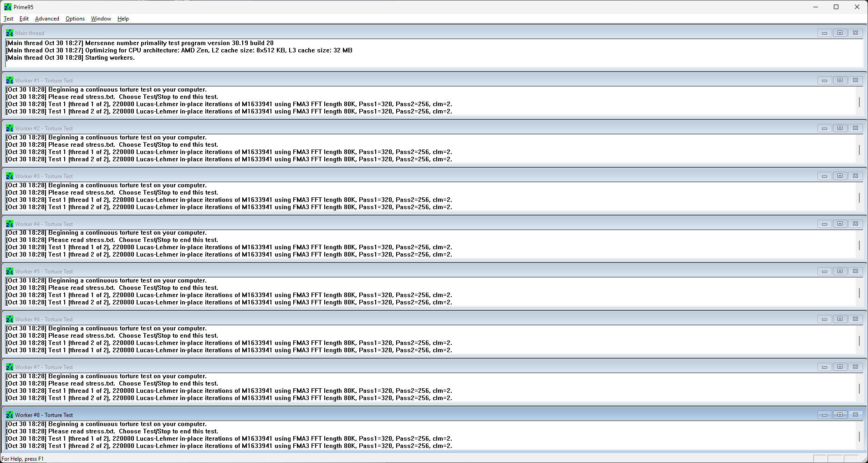This screenshot has width=868, height=463.
Task: Click the Worker #7 window icon
Action: [x=10, y=367]
